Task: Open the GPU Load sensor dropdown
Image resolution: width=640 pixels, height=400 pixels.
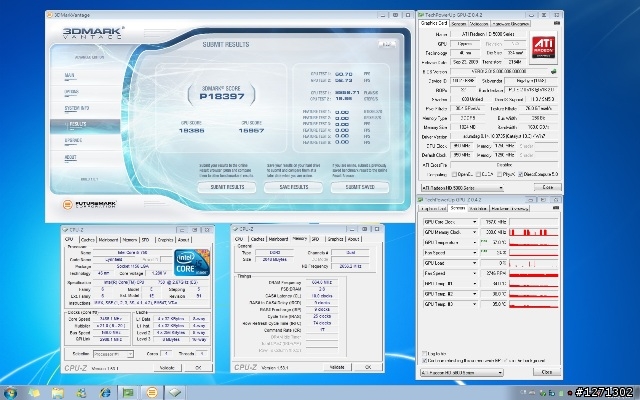Action: pos(474,263)
